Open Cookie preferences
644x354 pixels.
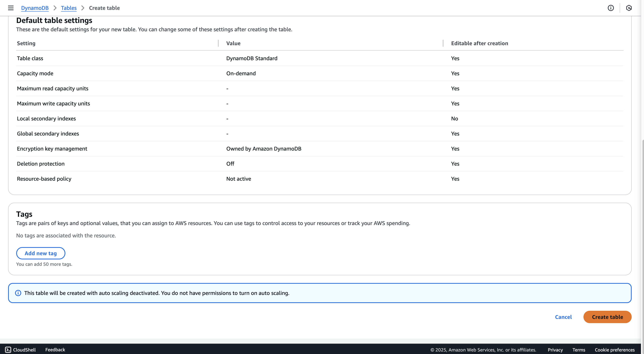(x=615, y=350)
